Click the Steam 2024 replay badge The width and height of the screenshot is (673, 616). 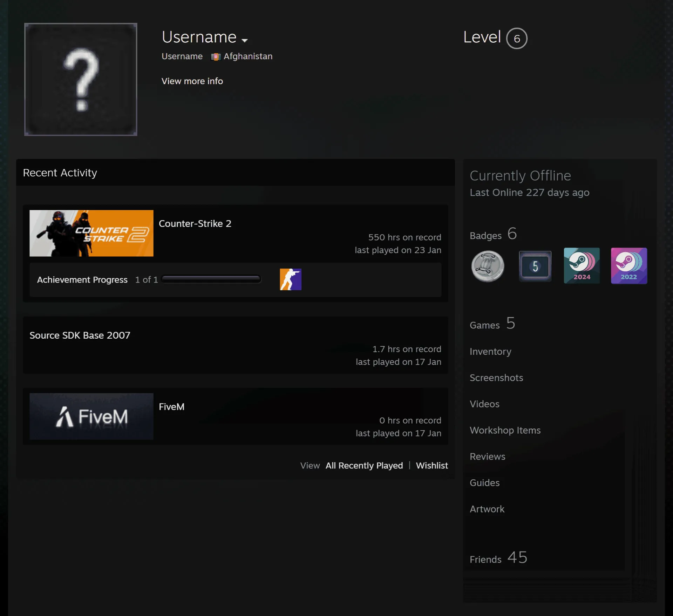[582, 266]
